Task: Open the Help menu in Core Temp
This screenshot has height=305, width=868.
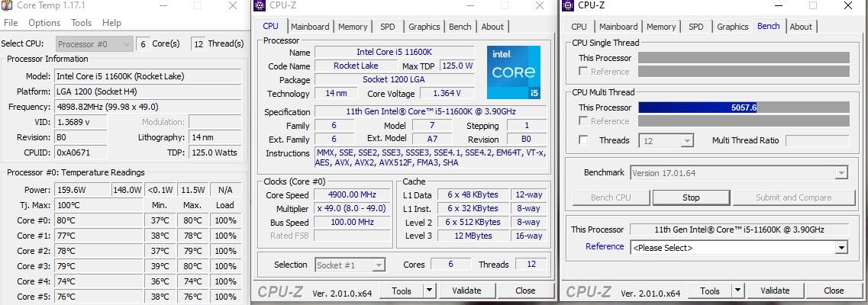Action: point(111,23)
